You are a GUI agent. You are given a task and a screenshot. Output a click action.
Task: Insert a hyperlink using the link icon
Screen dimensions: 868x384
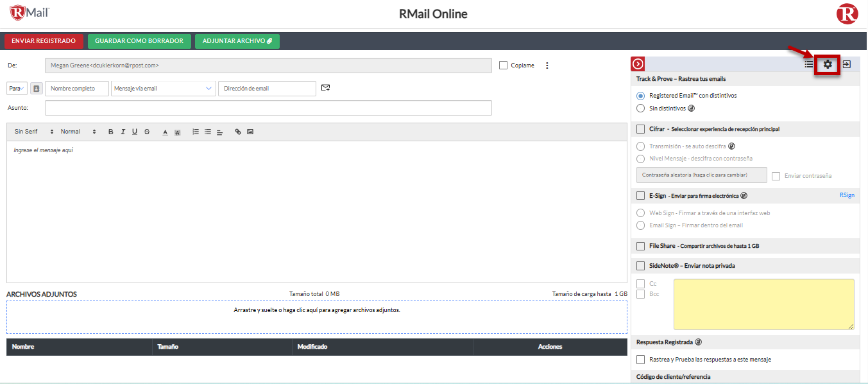pos(238,132)
